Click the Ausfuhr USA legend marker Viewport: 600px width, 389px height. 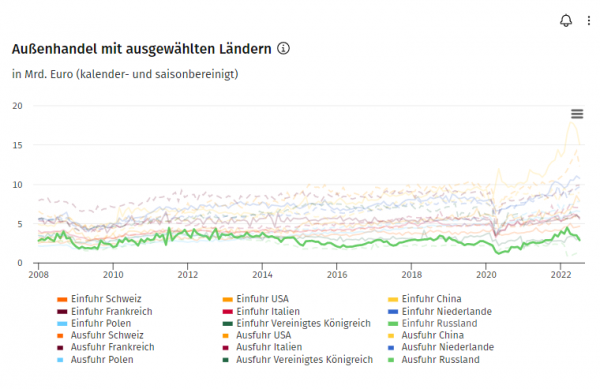pos(226,336)
